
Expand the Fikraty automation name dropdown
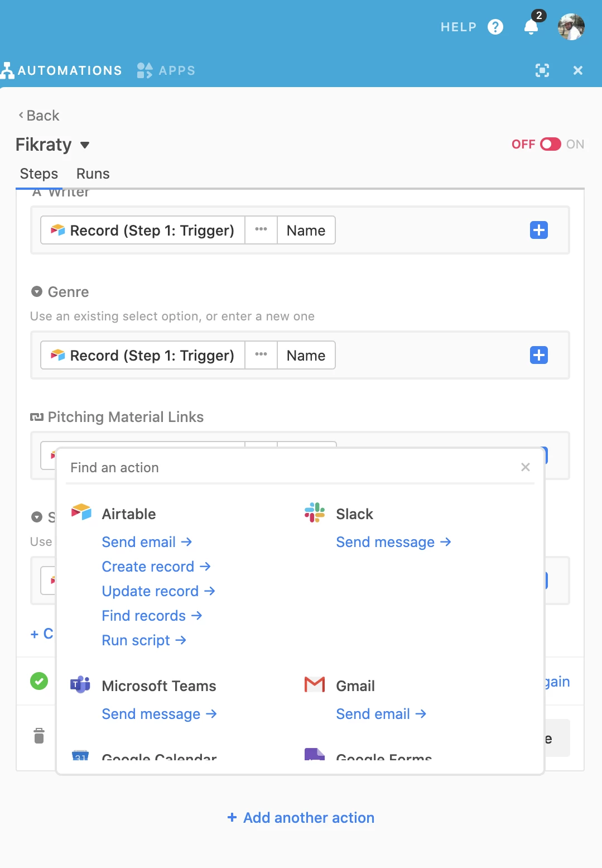(85, 145)
